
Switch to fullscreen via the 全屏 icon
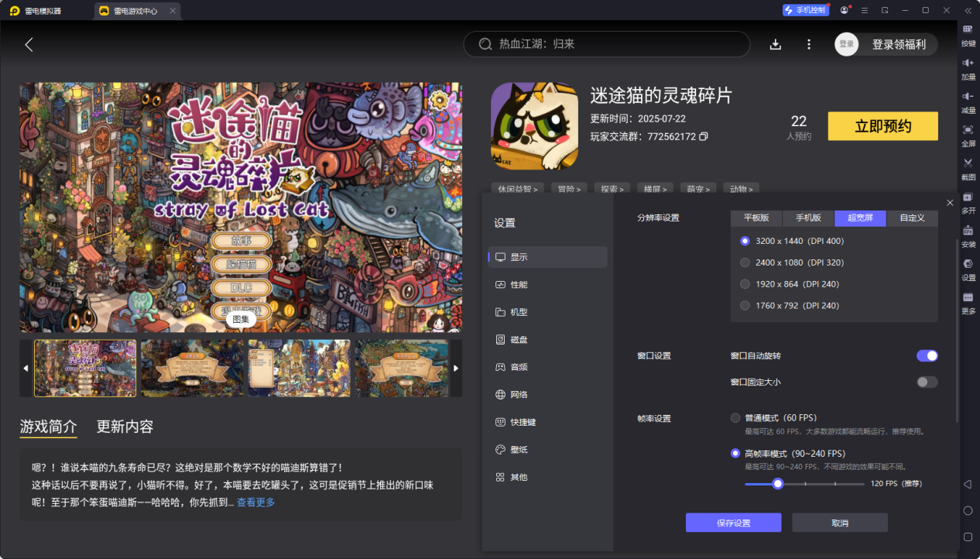pyautogui.click(x=967, y=136)
